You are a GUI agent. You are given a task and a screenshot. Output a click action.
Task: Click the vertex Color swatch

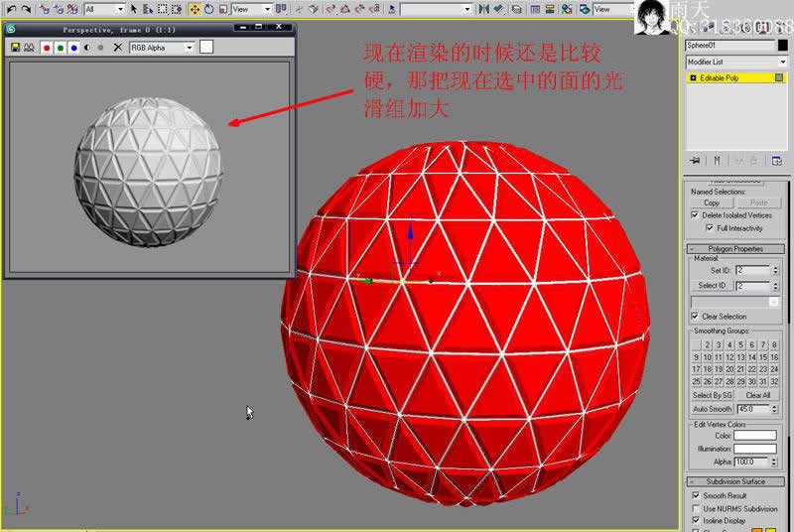click(x=754, y=435)
